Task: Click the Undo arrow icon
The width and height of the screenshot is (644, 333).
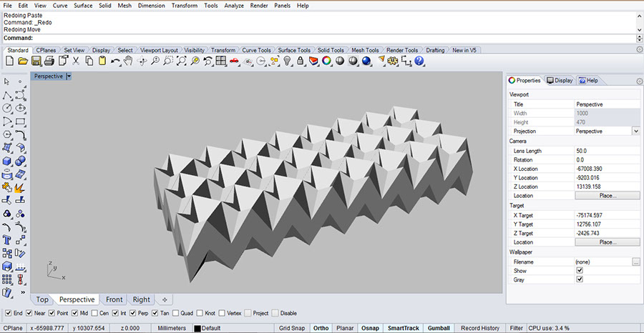Action: point(115,61)
